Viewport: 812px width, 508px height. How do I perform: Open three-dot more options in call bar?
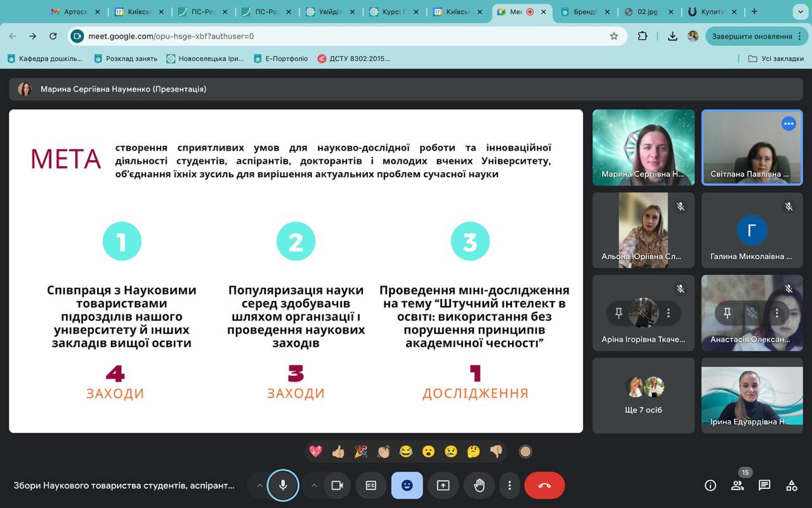click(509, 485)
